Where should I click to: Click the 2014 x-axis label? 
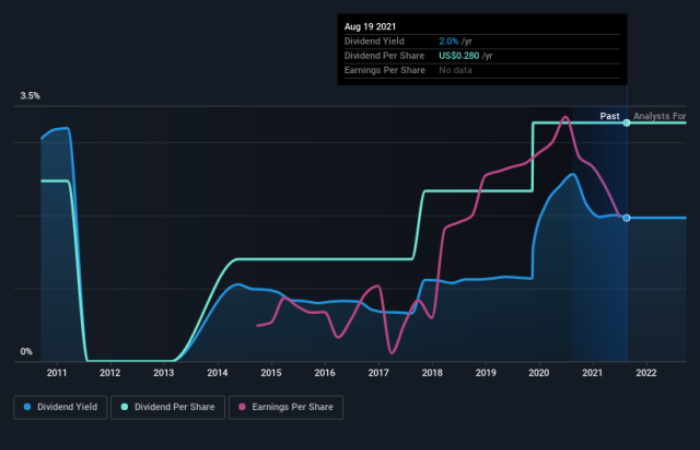click(217, 373)
